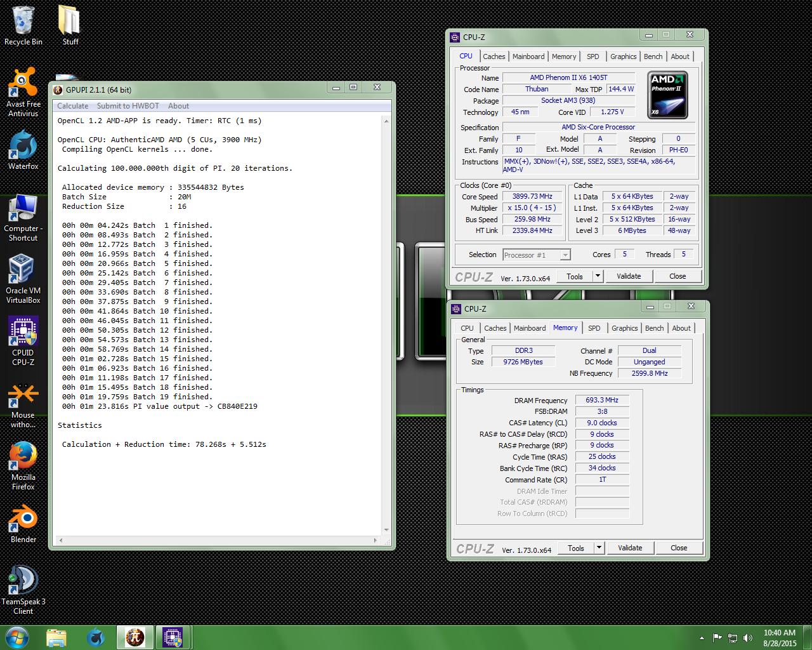This screenshot has height=650, width=812.
Task: Launch Avast Free Antivirus from desktop
Action: (x=23, y=93)
